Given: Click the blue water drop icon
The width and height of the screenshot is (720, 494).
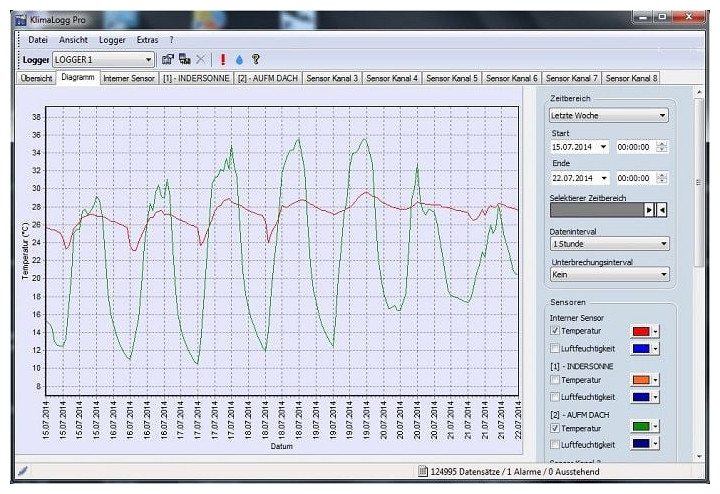Looking at the screenshot, I should pos(239,60).
